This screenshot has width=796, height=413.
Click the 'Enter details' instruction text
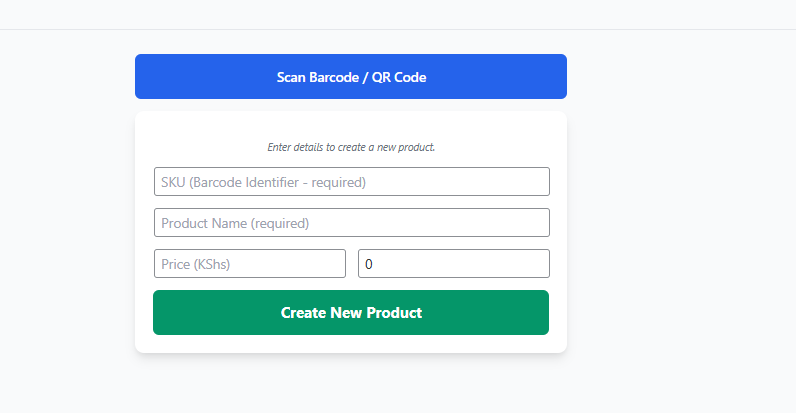[x=351, y=147]
